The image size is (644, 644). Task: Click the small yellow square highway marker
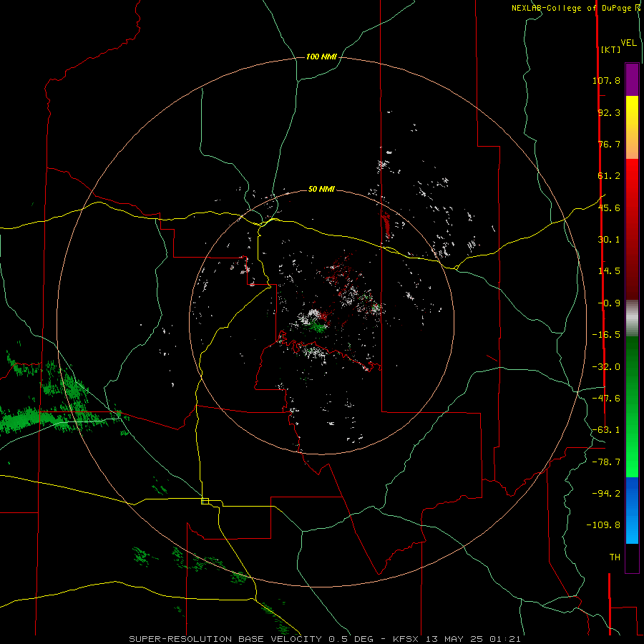[x=205, y=501]
